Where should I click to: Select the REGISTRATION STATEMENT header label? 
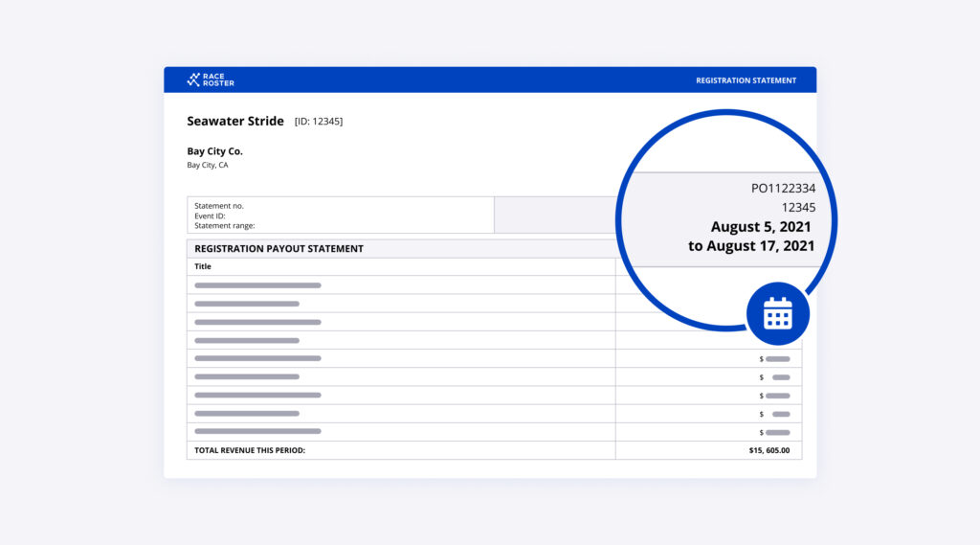[x=746, y=80]
